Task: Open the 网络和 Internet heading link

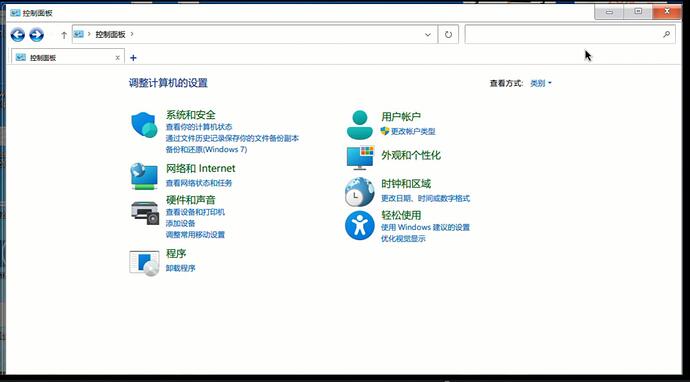Action: pos(200,169)
